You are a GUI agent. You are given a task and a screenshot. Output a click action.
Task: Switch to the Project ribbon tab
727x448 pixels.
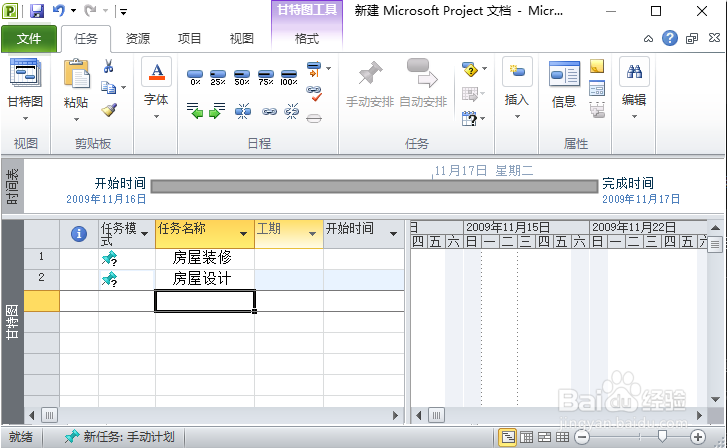[x=190, y=38]
